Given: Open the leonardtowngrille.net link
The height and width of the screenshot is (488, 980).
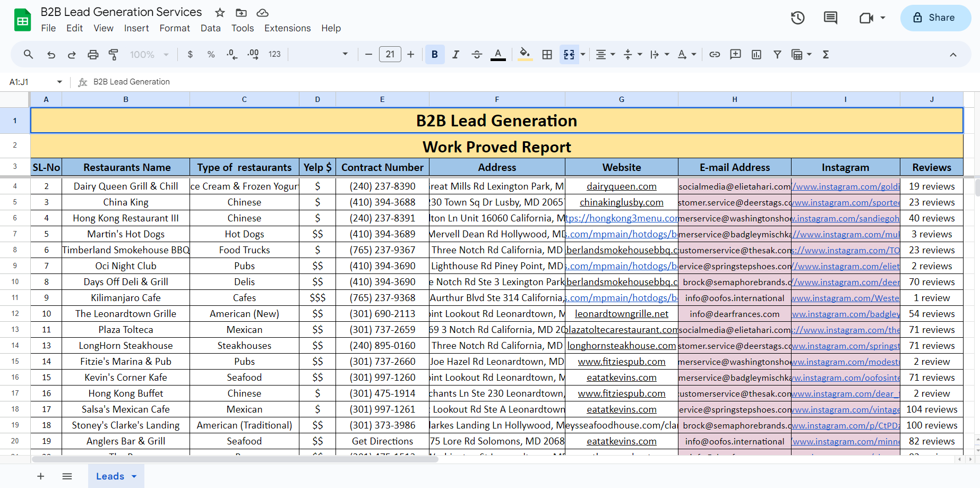Looking at the screenshot, I should pyautogui.click(x=622, y=314).
